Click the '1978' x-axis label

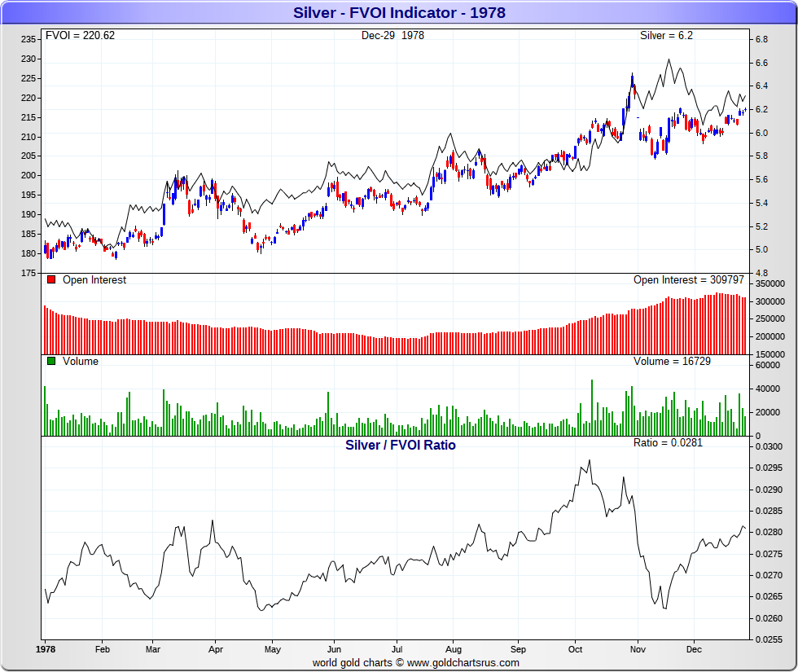[46, 649]
